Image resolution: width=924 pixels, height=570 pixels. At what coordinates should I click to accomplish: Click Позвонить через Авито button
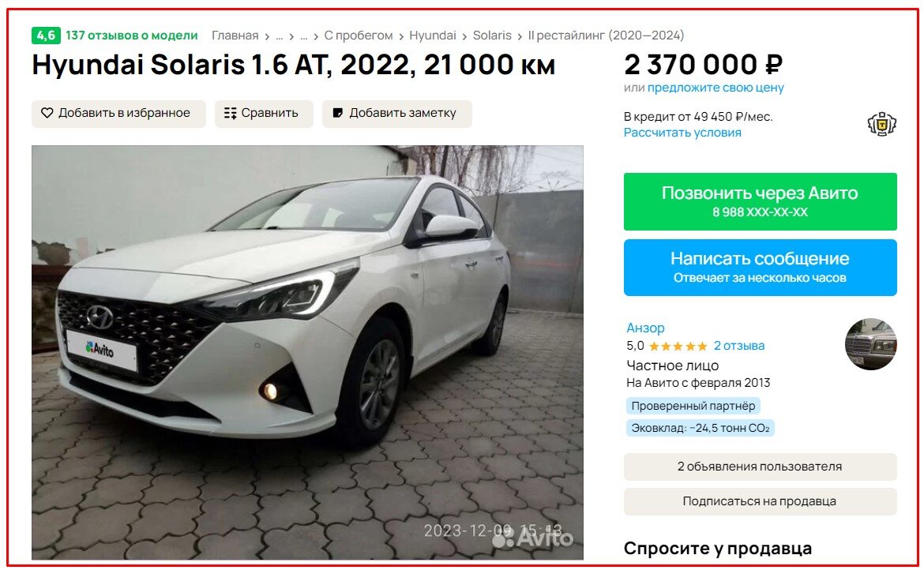click(x=761, y=201)
